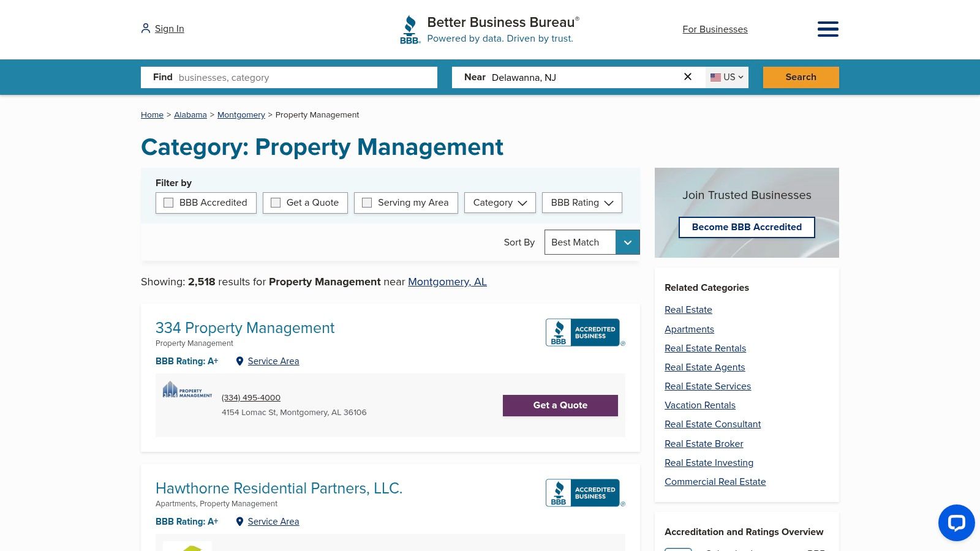Enable the BBB Accredited filter checkbox
Viewport: 980px width, 551px height.
tap(168, 202)
